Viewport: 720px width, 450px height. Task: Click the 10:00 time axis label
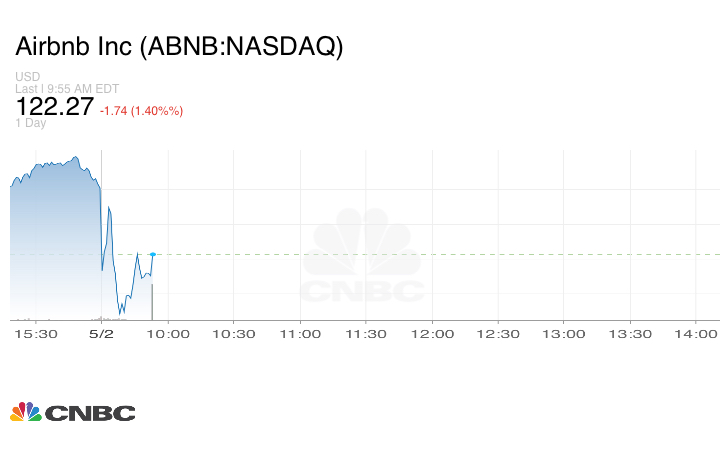click(168, 334)
